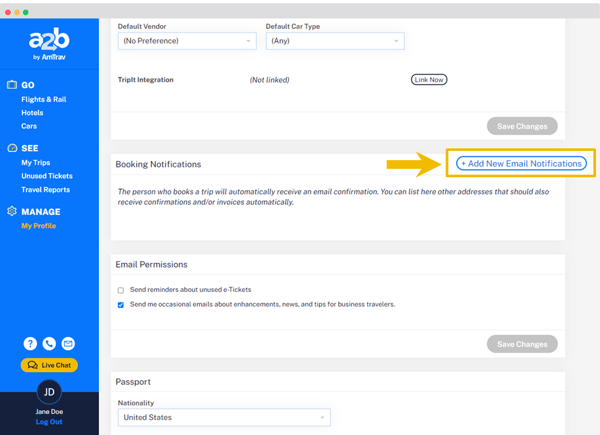Open the Nationality dropdown
This screenshot has width=600, height=435.
pos(223,417)
